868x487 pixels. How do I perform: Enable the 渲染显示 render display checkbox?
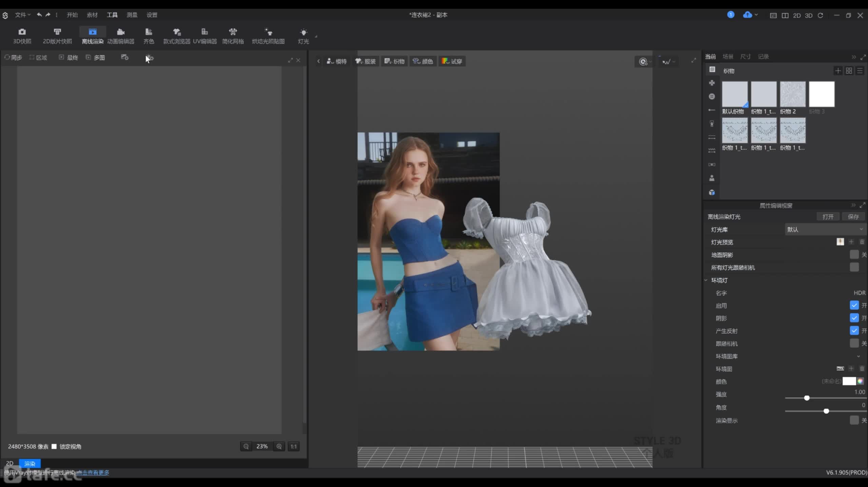pyautogui.click(x=854, y=420)
